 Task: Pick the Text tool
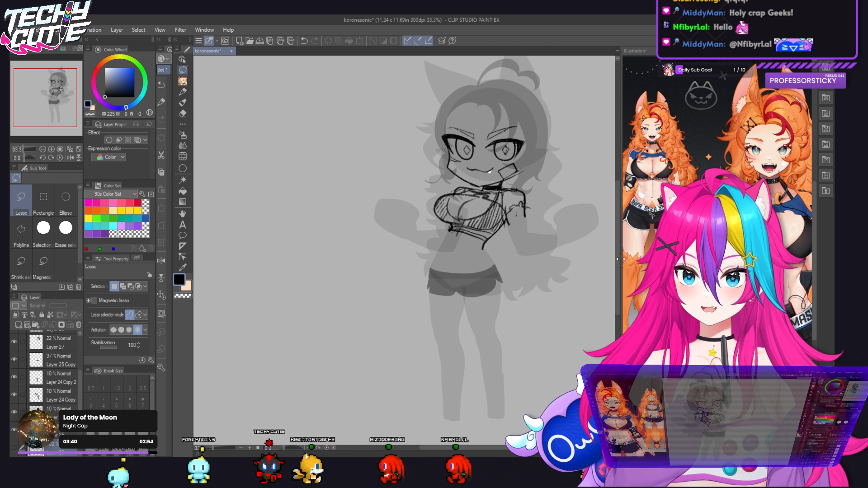183,225
